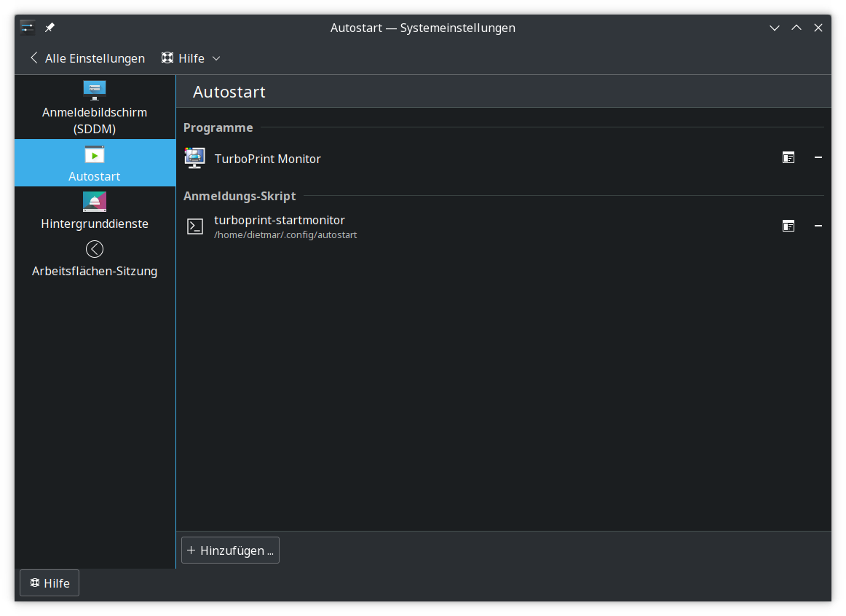Click the pin icon in the titlebar

[50, 27]
